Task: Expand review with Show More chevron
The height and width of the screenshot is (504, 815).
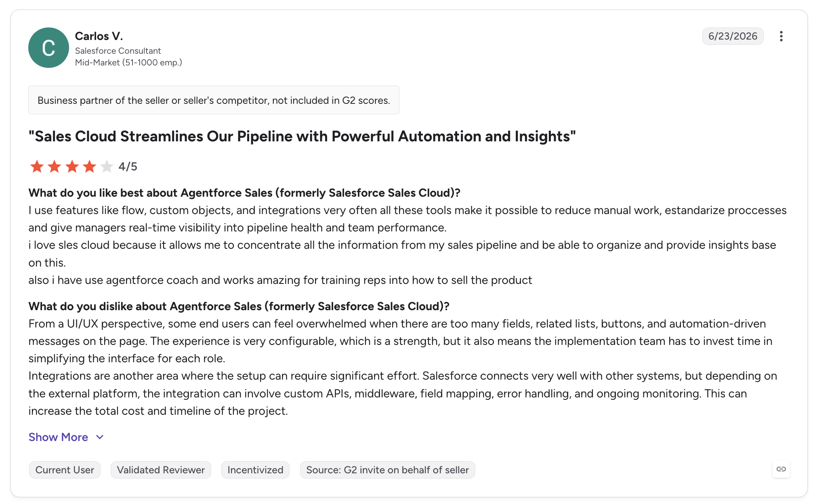Action: [100, 437]
